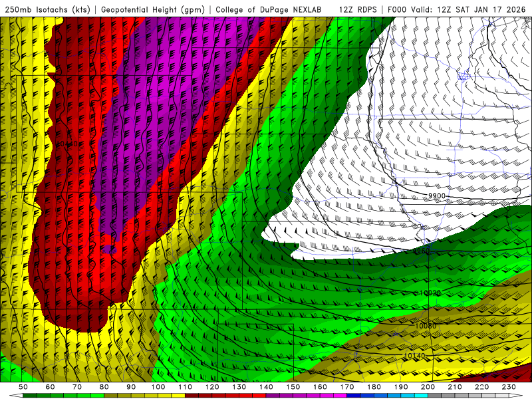The image size is (532, 399).
Task: Click the 70 value on the color scale
Action: point(77,387)
